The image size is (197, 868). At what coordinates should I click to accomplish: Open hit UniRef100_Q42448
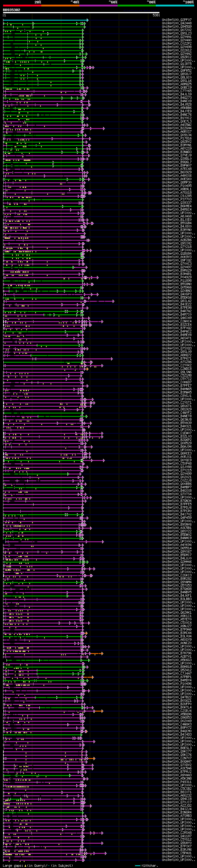tap(177, 23)
